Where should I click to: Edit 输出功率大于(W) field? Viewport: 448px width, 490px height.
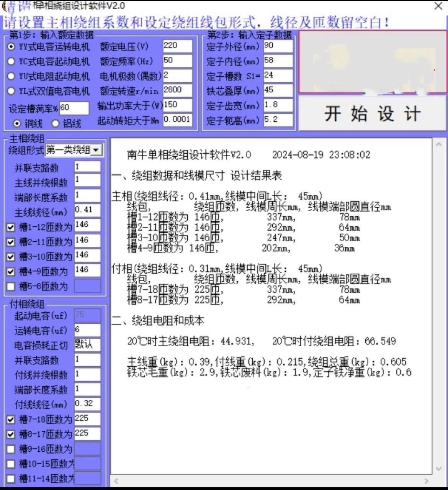coord(177,105)
